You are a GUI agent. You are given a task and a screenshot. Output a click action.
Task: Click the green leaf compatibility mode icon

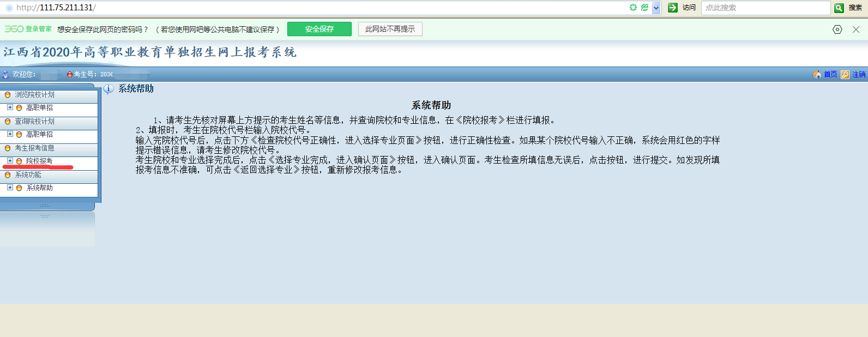[x=644, y=8]
